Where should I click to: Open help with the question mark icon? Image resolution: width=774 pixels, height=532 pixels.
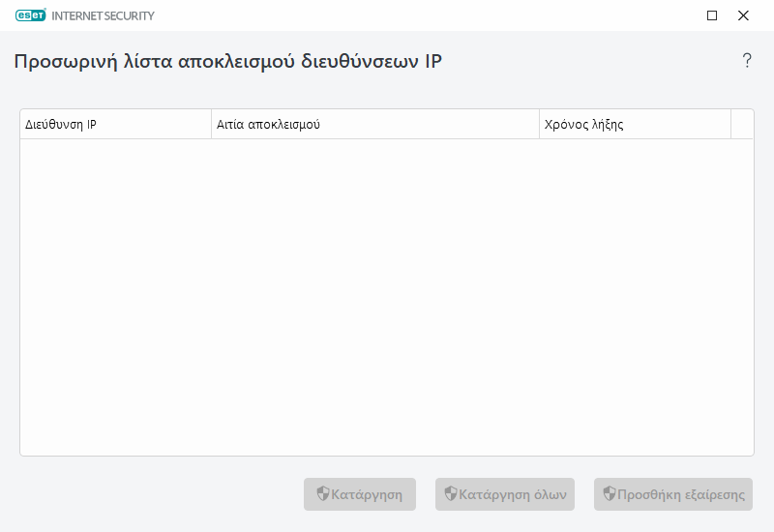(x=747, y=61)
